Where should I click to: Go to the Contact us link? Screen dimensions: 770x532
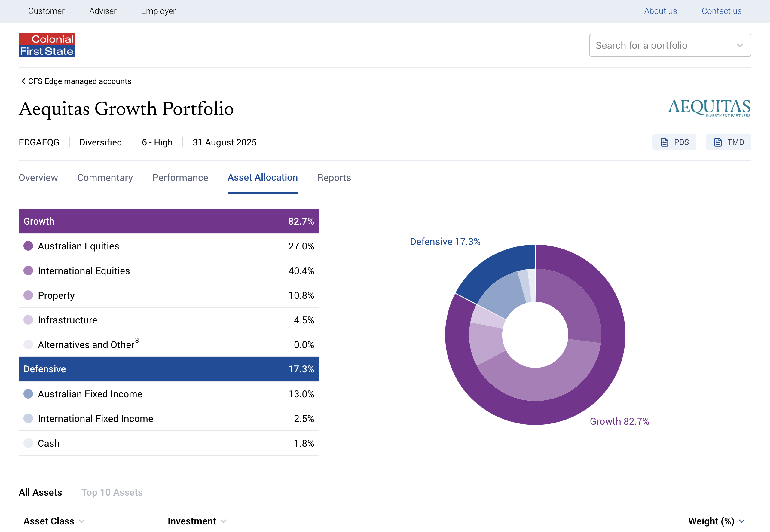pyautogui.click(x=721, y=11)
